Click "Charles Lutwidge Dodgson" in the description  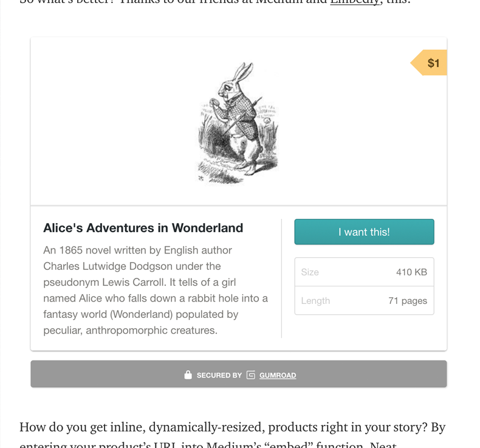pos(107,266)
